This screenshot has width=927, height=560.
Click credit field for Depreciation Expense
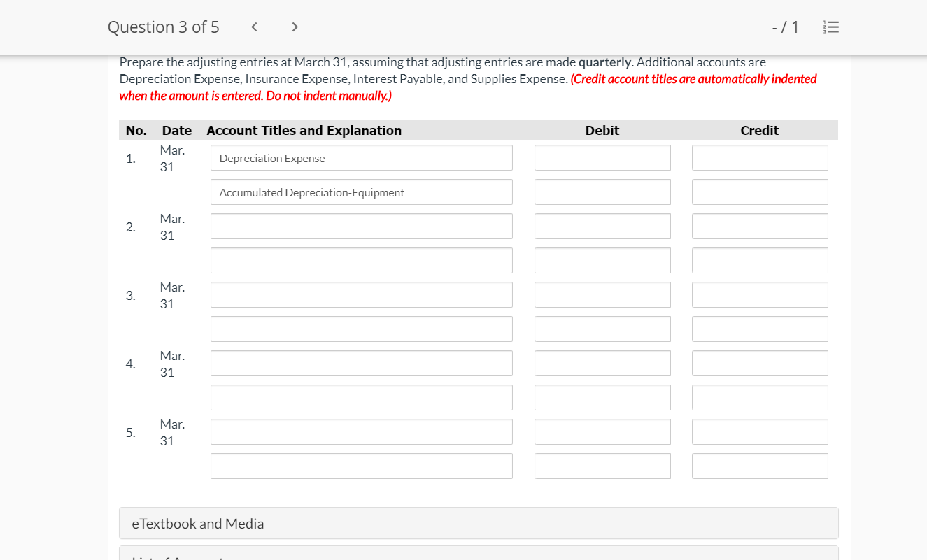click(x=760, y=158)
